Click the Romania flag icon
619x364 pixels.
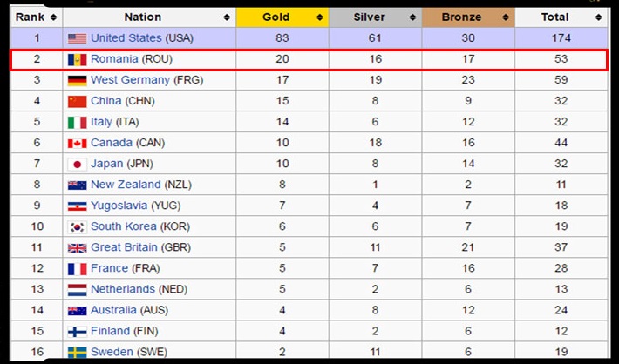pyautogui.click(x=77, y=59)
